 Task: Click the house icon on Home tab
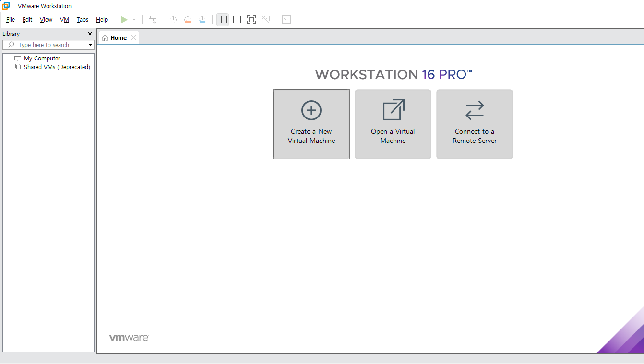click(x=105, y=38)
